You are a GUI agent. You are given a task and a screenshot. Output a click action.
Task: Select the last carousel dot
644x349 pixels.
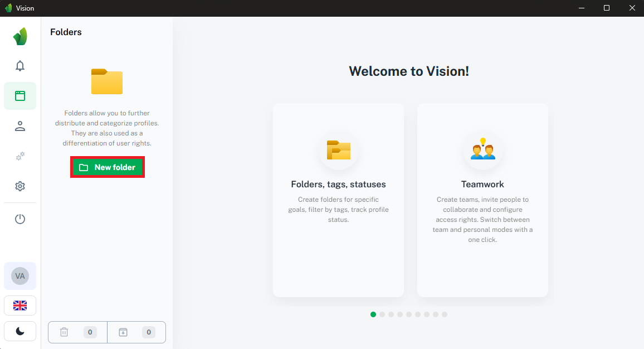coord(445,314)
